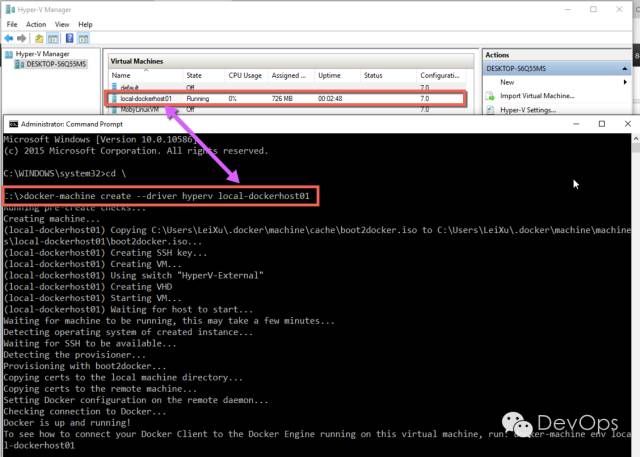Sort by Name column header
The image size is (640, 457).
(x=121, y=75)
